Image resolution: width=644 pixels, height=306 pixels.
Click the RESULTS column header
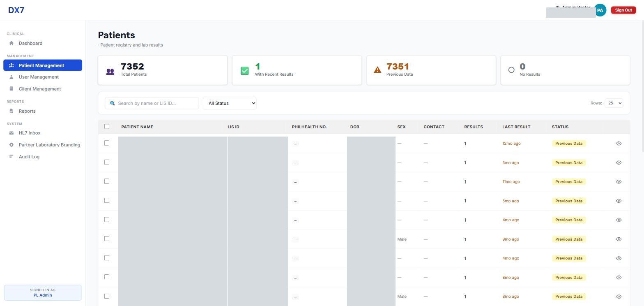(x=474, y=127)
